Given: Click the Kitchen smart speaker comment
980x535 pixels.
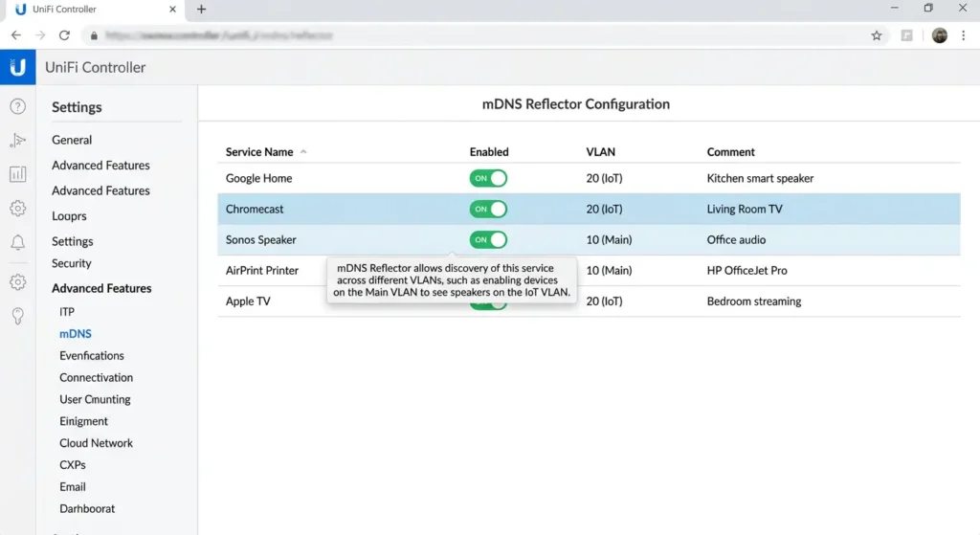Looking at the screenshot, I should click(760, 178).
